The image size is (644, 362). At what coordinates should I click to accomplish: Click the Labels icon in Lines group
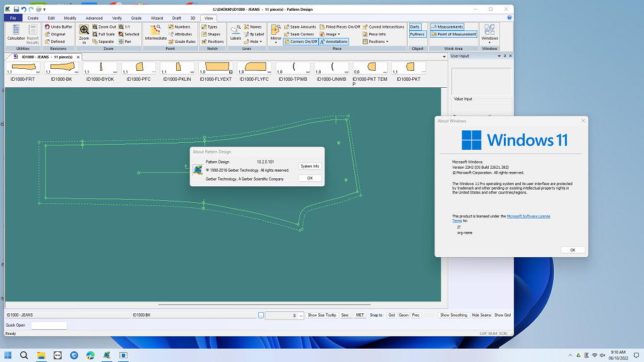pyautogui.click(x=236, y=33)
